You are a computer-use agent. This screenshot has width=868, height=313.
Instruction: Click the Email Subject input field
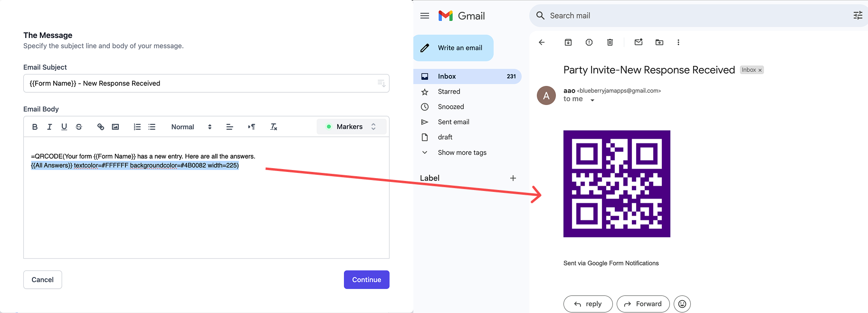pos(206,83)
